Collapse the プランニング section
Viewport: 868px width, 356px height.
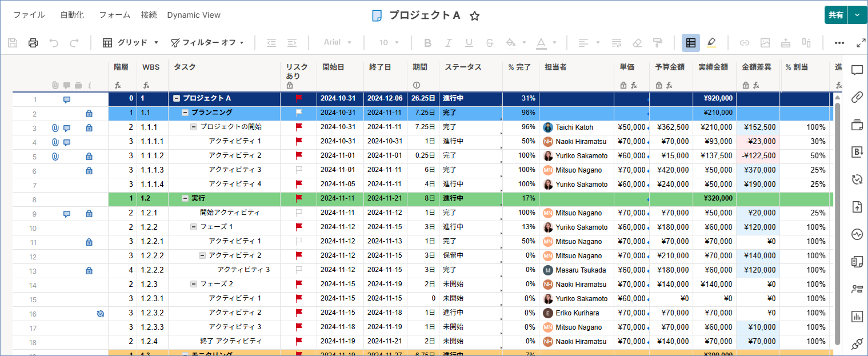(185, 113)
